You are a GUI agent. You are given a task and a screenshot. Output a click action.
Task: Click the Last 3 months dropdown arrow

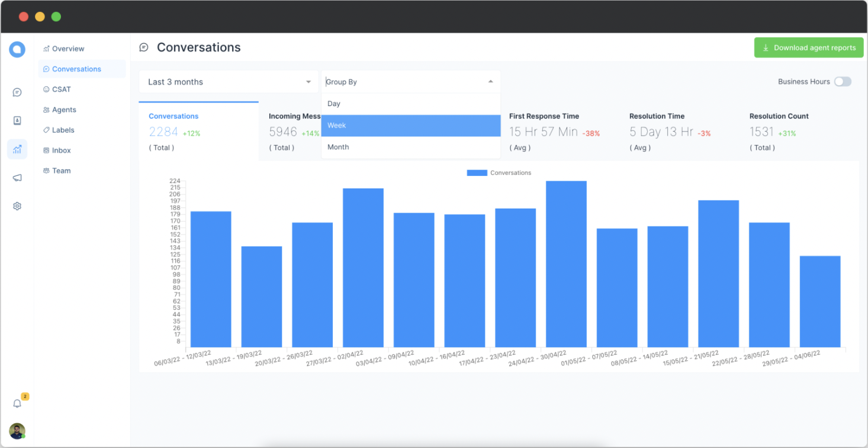click(308, 82)
